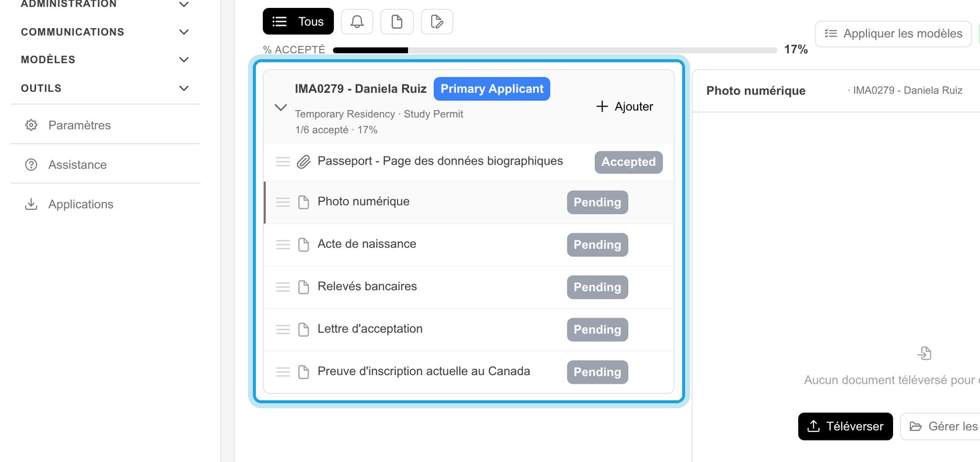Click the drag handle on Photo numérique row
The height and width of the screenshot is (462, 980).
tap(283, 202)
